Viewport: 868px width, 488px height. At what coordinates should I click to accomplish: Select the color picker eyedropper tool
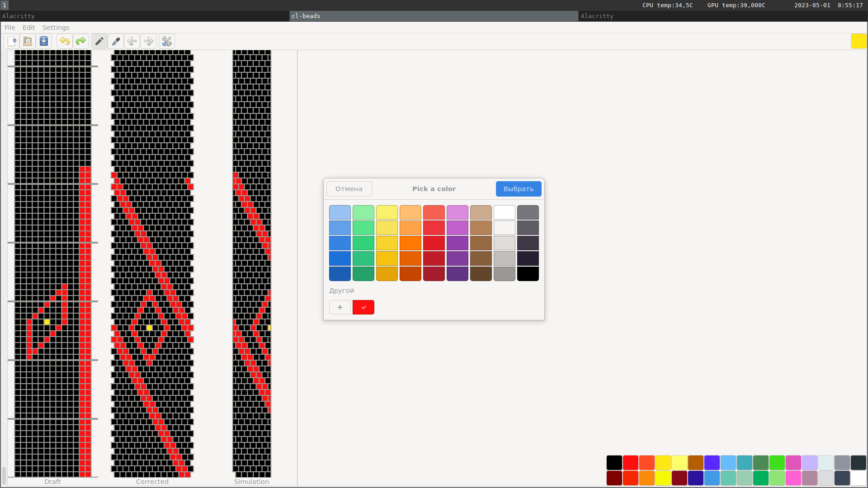coord(116,41)
